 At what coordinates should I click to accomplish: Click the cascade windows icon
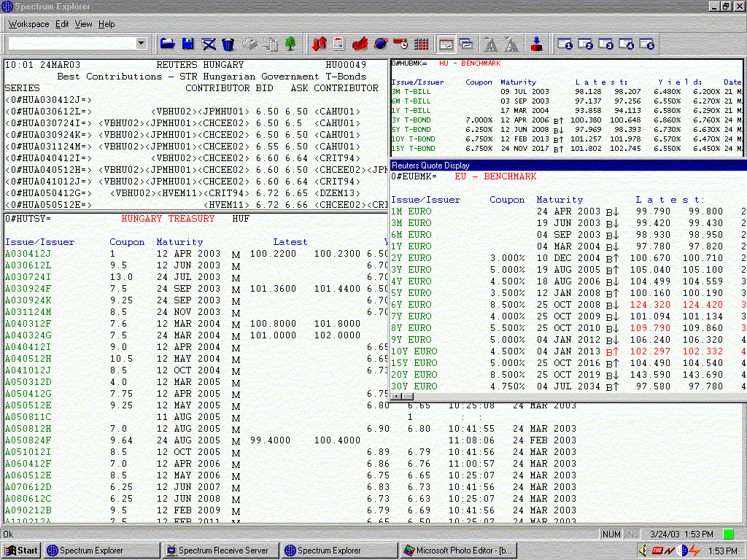point(466,44)
